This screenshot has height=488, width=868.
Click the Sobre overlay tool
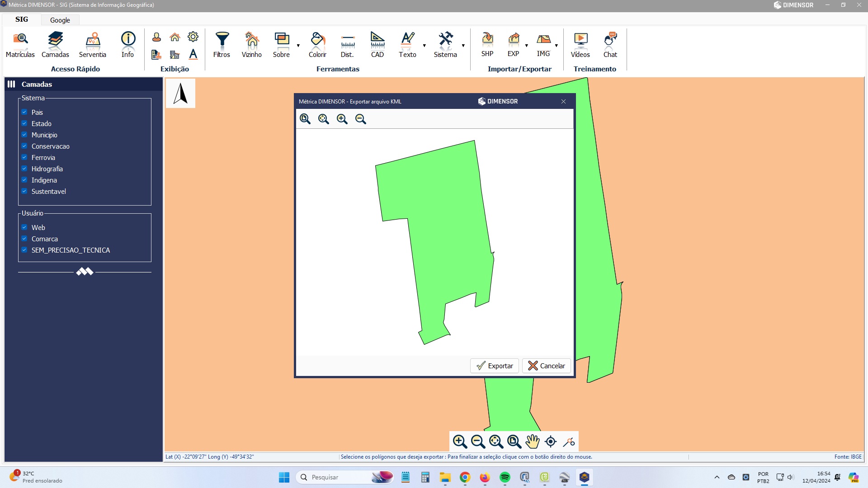point(282,45)
